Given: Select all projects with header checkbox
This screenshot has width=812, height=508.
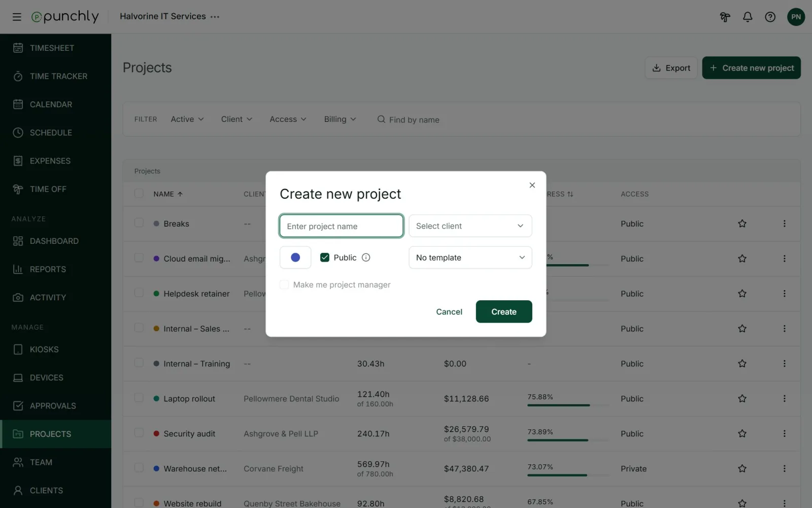Looking at the screenshot, I should coord(139,194).
